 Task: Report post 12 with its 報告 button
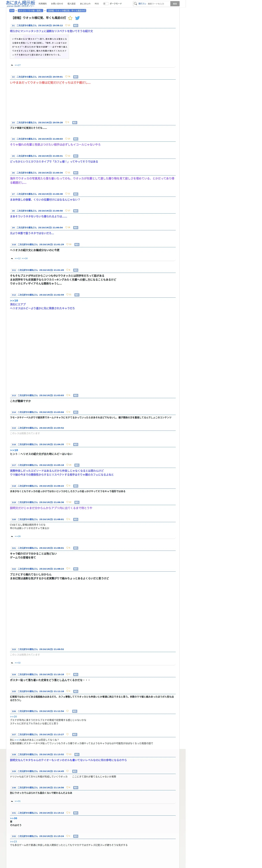click(77, 295)
